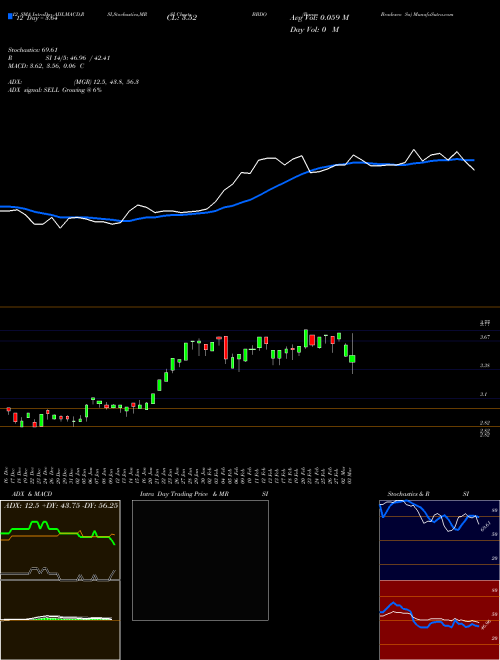Click the dark blue Stochastics sub-chart

(x=439, y=540)
